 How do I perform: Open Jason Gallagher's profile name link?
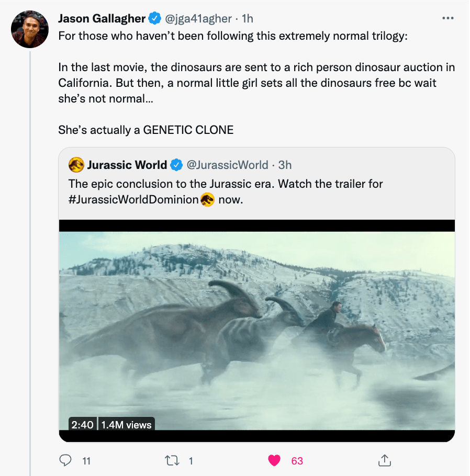pyautogui.click(x=102, y=19)
